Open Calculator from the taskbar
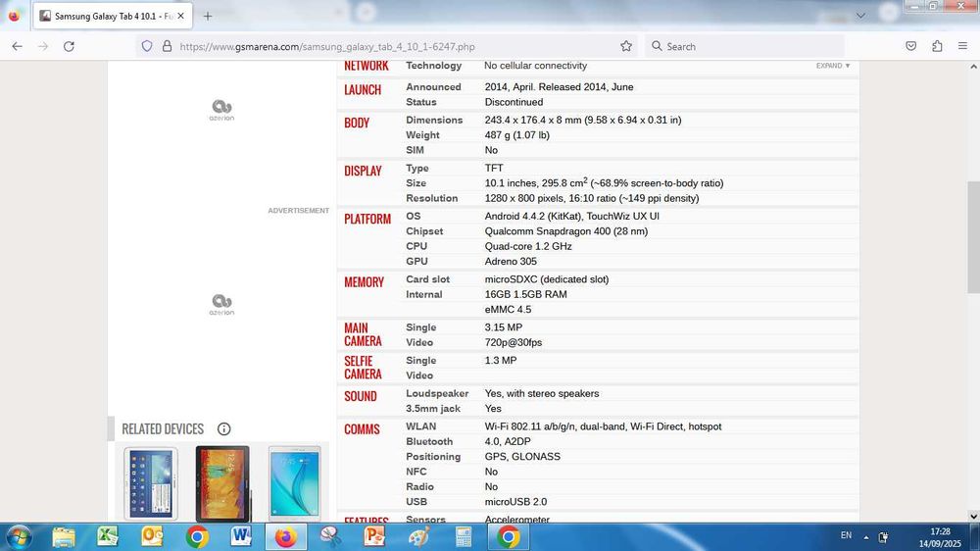The height and width of the screenshot is (551, 980). [x=464, y=536]
